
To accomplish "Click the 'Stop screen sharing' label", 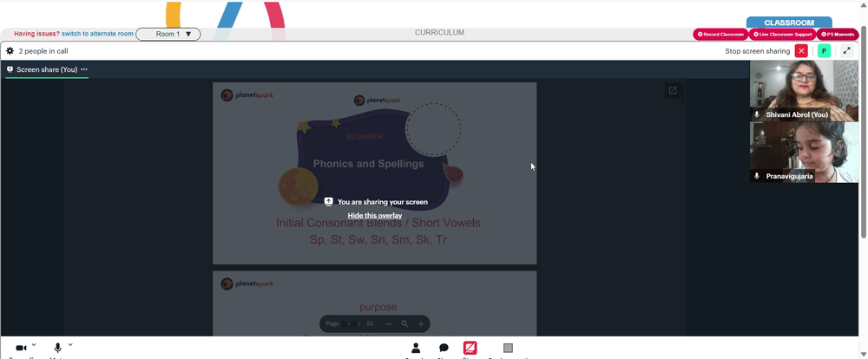I will (757, 51).
